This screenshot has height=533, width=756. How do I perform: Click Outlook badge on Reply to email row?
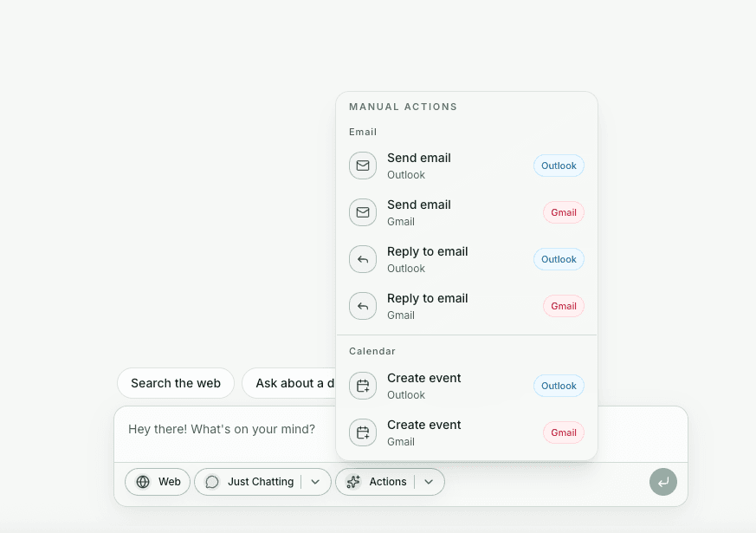point(559,259)
